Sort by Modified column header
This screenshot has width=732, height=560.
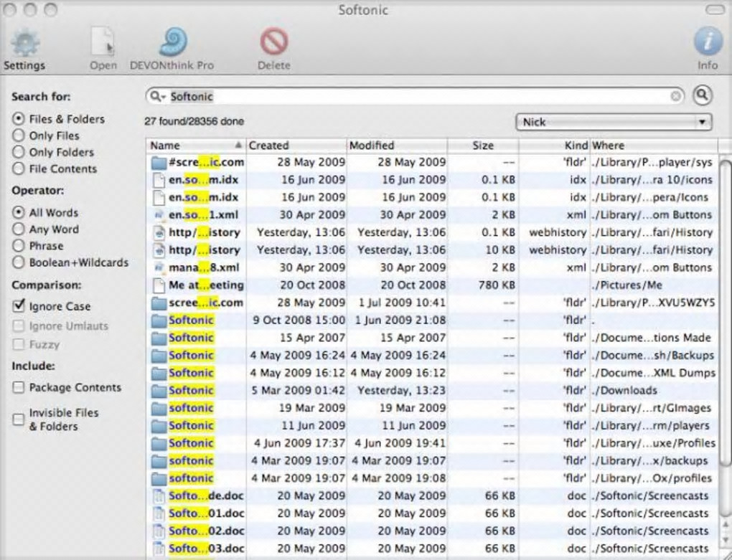click(x=398, y=146)
